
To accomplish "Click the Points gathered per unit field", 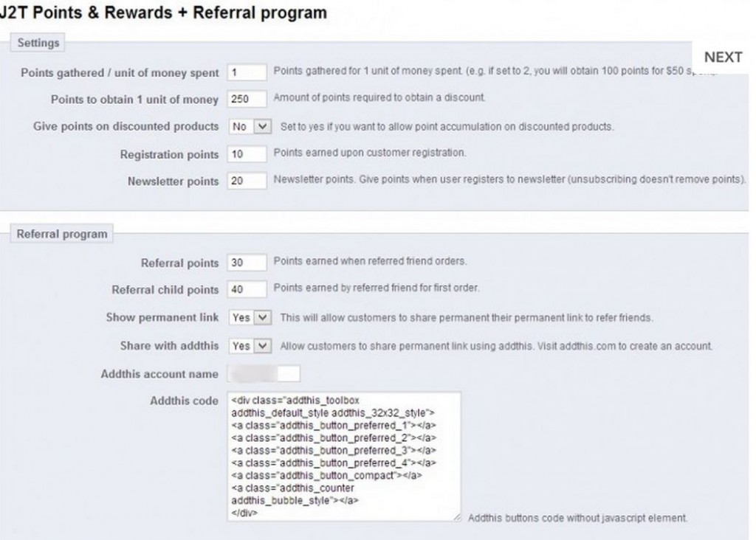I will point(247,72).
